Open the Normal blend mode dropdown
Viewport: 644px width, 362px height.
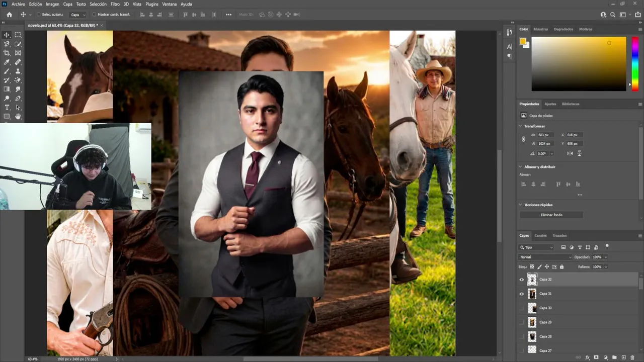544,257
